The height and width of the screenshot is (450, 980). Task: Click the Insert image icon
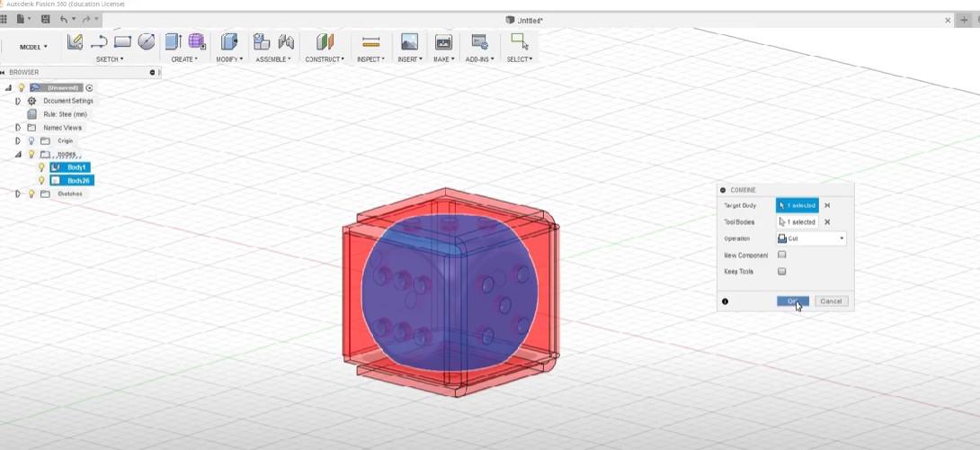coord(409,42)
